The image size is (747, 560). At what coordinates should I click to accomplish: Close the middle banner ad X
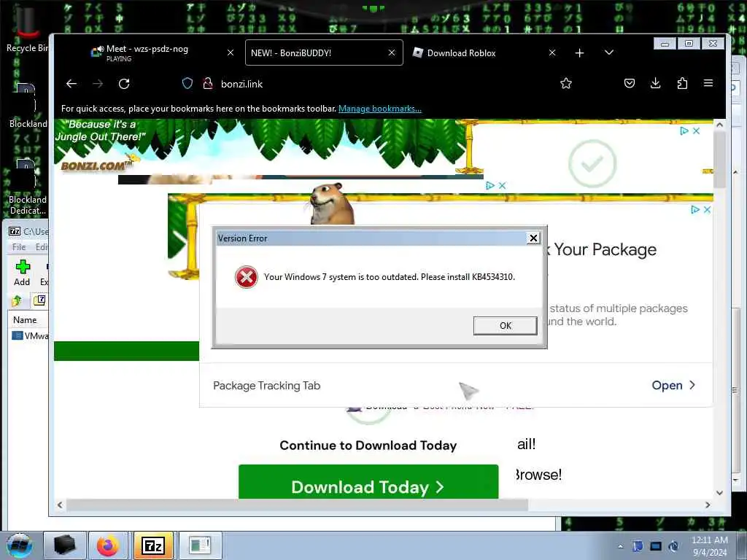502,186
